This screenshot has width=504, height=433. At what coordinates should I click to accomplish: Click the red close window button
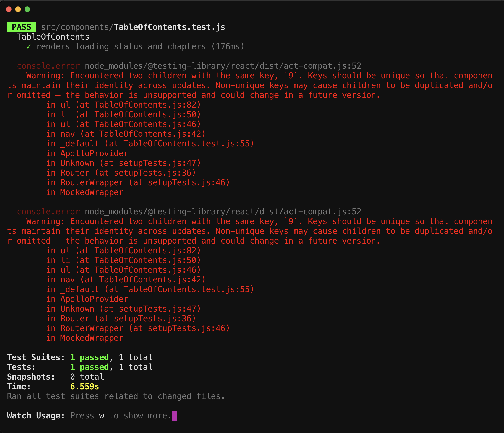pyautogui.click(x=9, y=9)
